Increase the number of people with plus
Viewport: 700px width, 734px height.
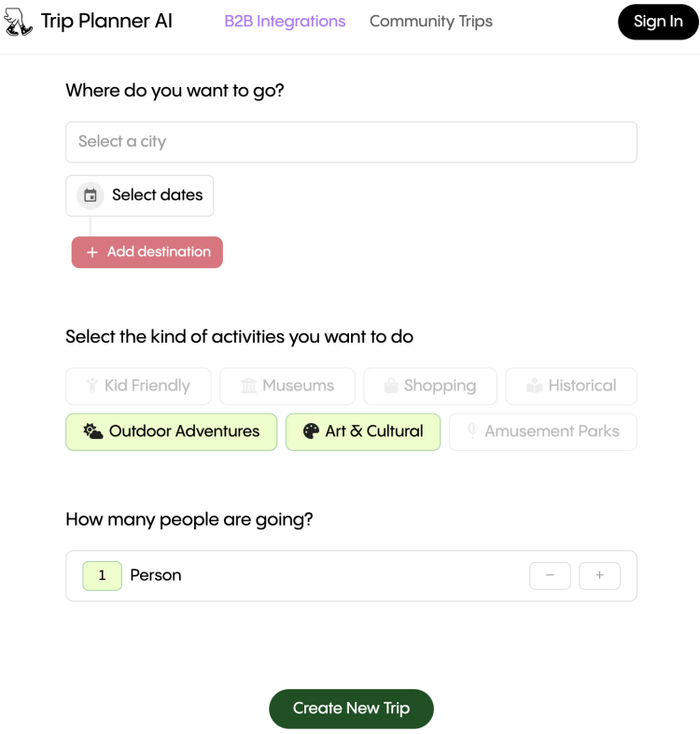point(599,575)
